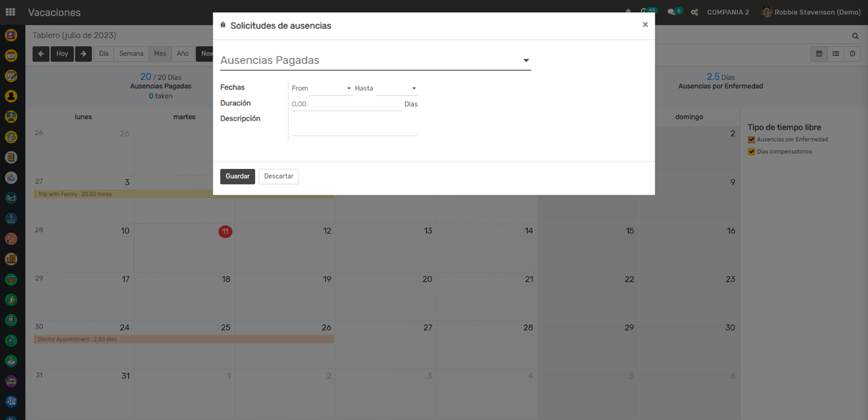Viewport: 868px width, 420px height.
Task: Click the Descripción text field
Action: pyautogui.click(x=355, y=126)
